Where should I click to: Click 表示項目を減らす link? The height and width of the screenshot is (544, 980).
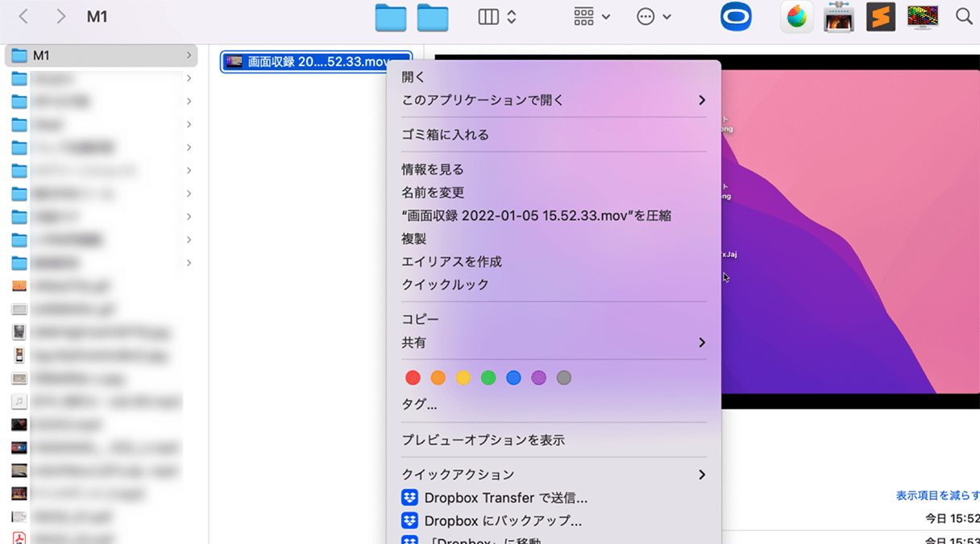point(937,496)
